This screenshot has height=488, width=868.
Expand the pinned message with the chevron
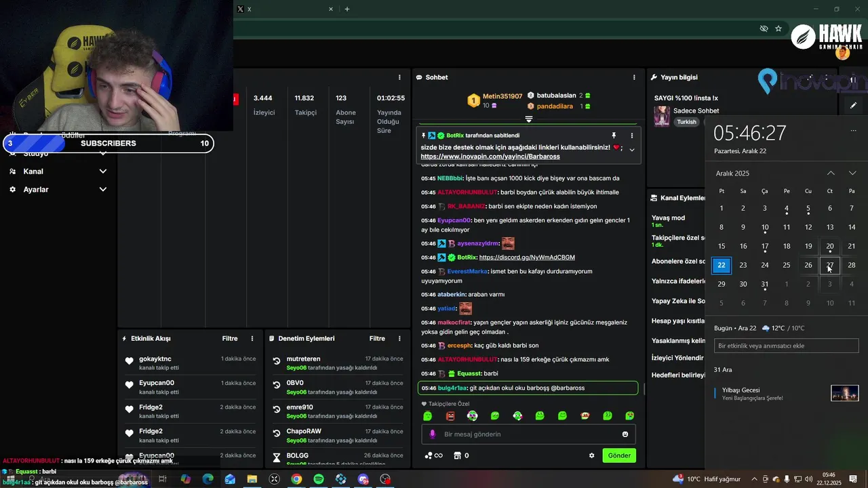tap(631, 150)
